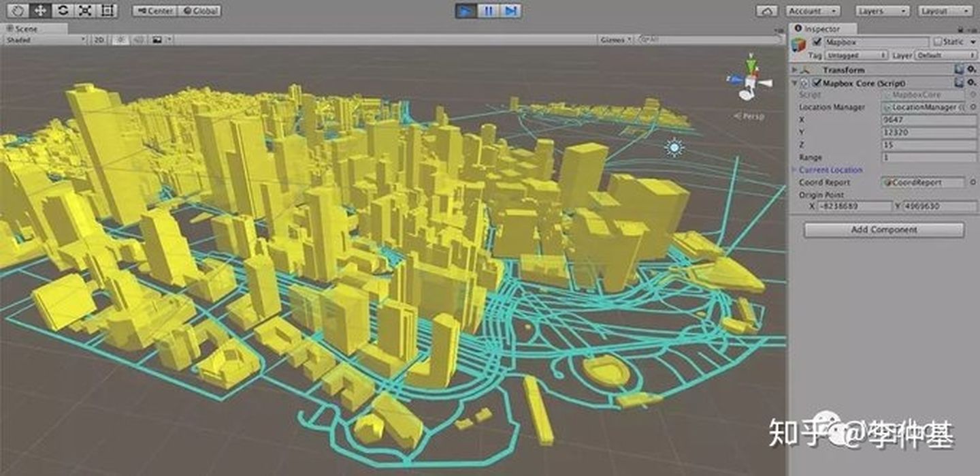Click the orientation gizmo green Y axis
Screen dimensions: 980x476
(x=751, y=66)
